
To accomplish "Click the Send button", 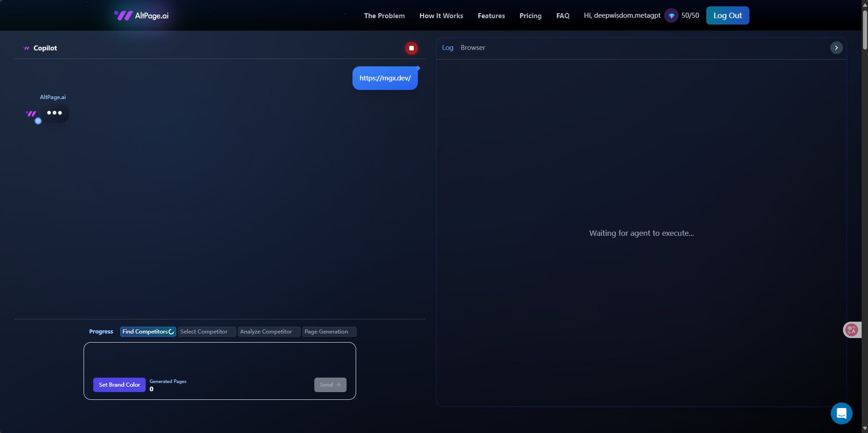I will tap(330, 385).
